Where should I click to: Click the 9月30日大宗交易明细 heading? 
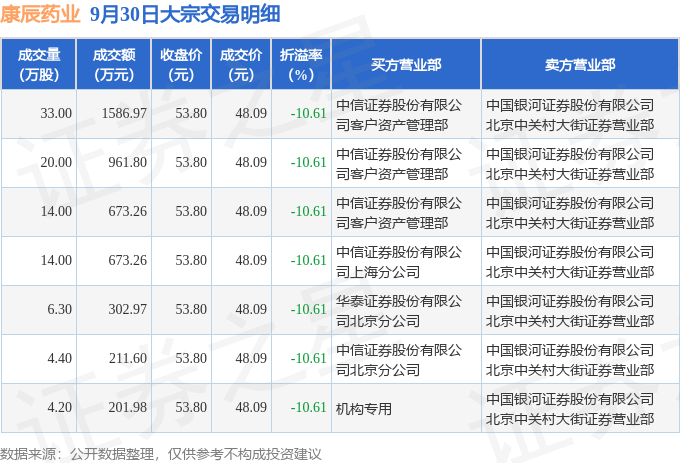(185, 14)
